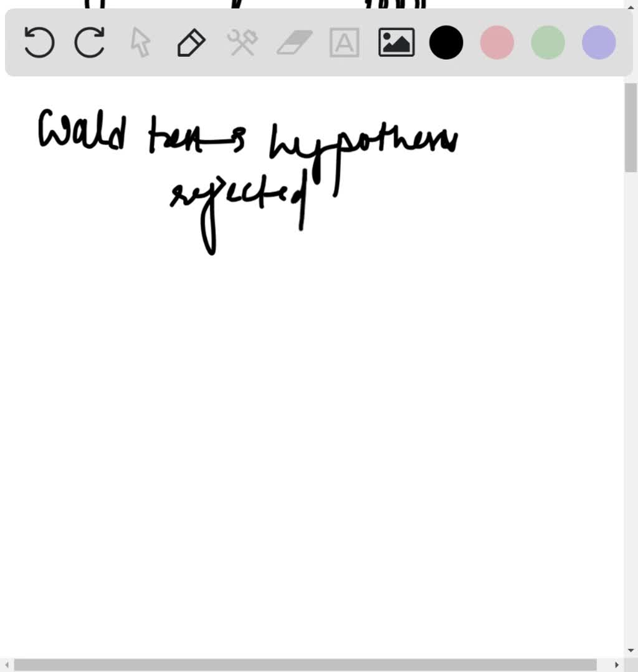Insert an image onto the whiteboard

click(396, 42)
